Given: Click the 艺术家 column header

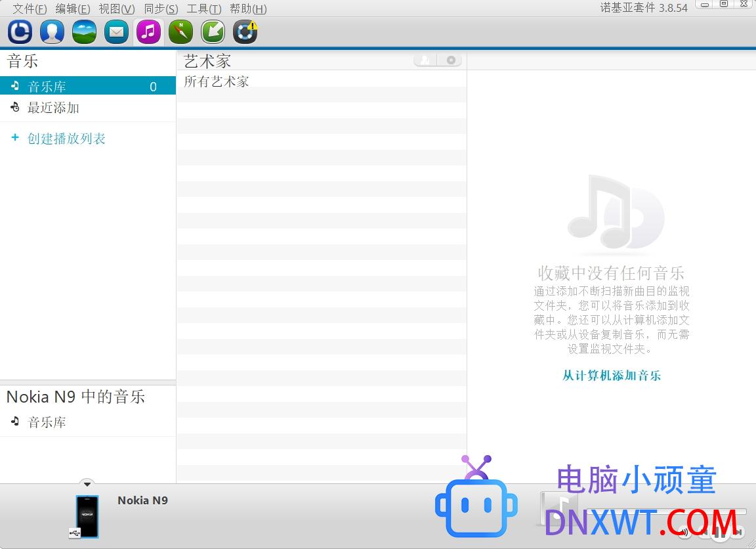Looking at the screenshot, I should coord(207,61).
